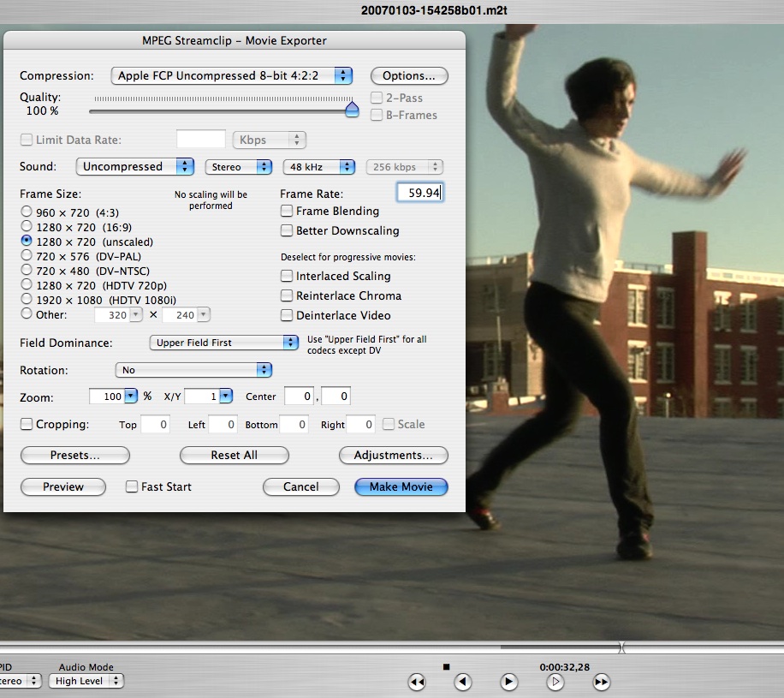Enable the Cropping checkbox
Viewport: 784px width, 698px height.
pos(27,424)
